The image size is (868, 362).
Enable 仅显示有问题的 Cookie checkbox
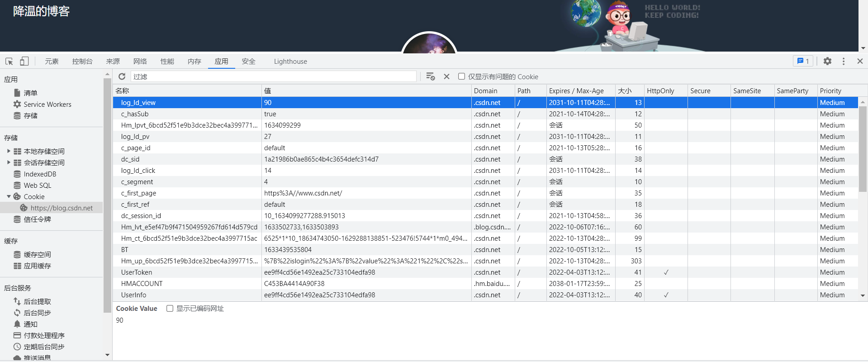461,76
